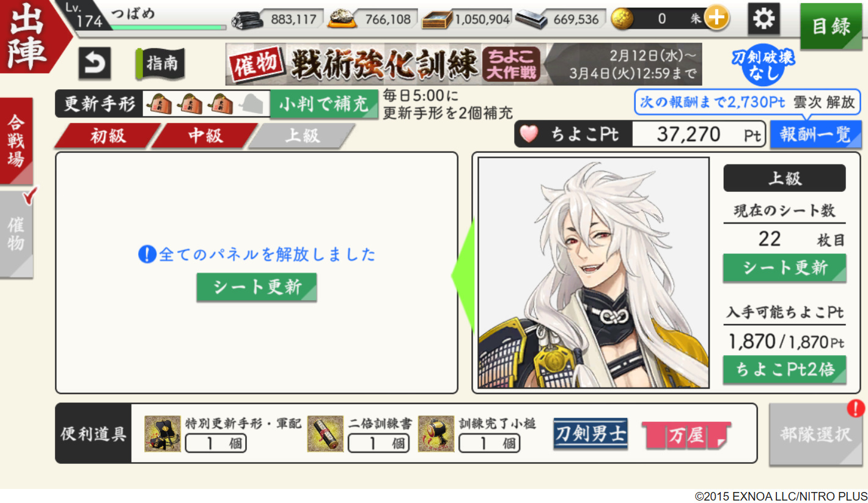Open the 催物 side tab
The height and width of the screenshot is (503, 868).
coord(17,235)
